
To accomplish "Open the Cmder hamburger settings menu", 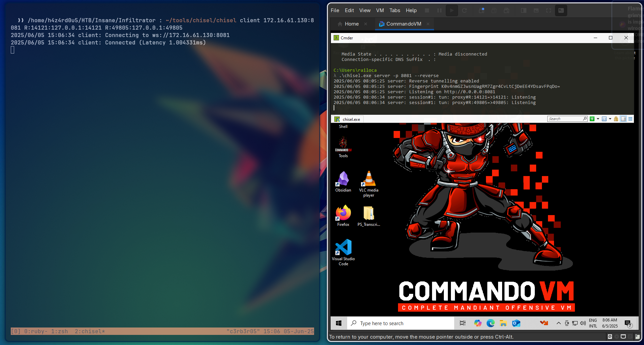I will pyautogui.click(x=630, y=119).
